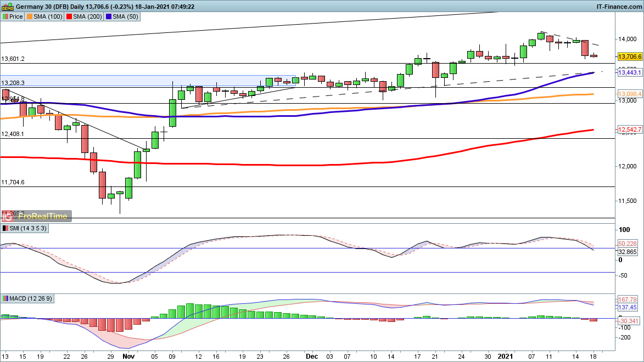Image resolution: width=644 pixels, height=362 pixels.
Task: Select the last red candlestick on 18 Jan
Action: (593, 56)
